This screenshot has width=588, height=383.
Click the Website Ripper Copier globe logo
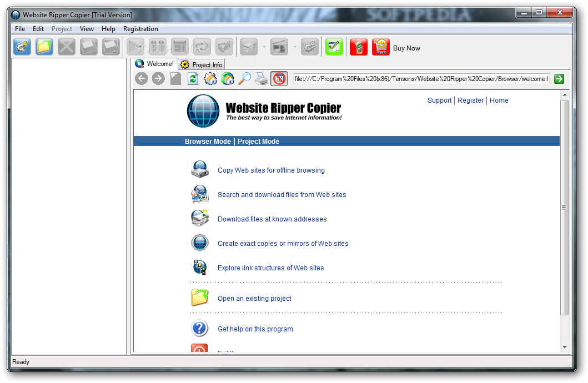click(203, 111)
